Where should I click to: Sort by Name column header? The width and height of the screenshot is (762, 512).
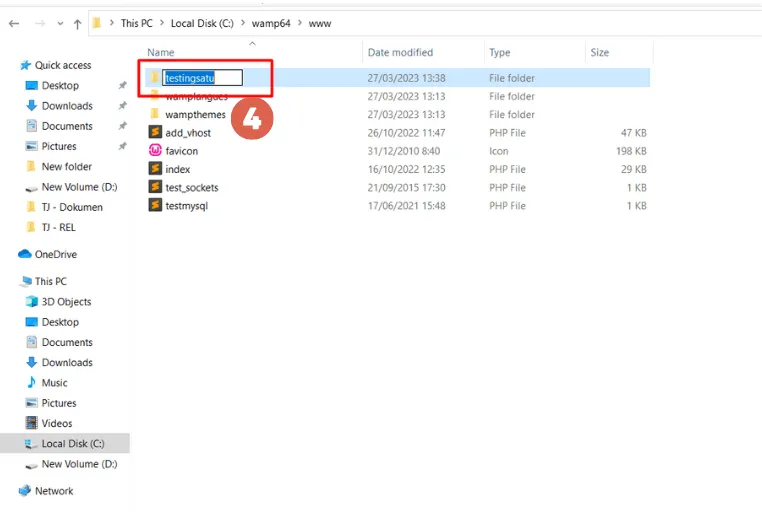[160, 52]
